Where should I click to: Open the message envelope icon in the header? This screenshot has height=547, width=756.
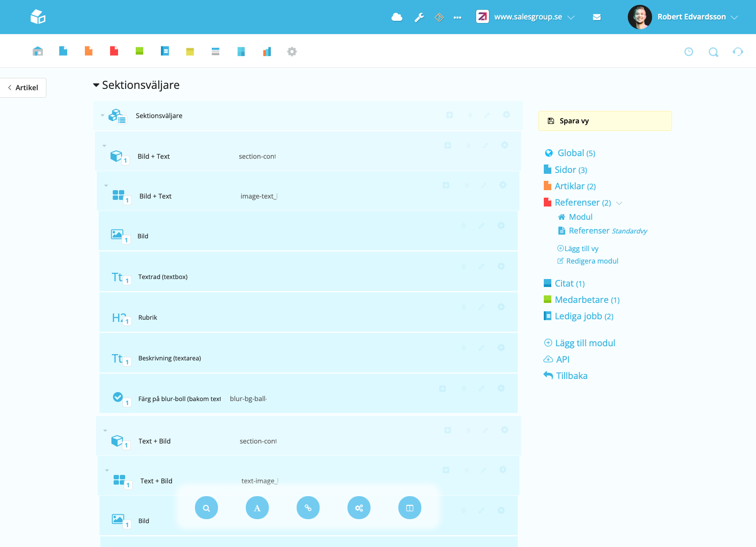596,17
